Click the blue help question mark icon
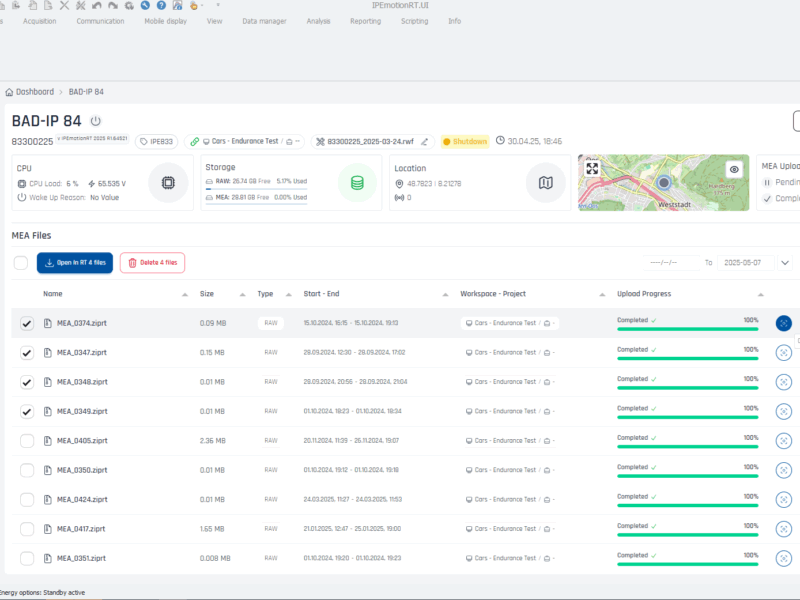 (161, 5)
